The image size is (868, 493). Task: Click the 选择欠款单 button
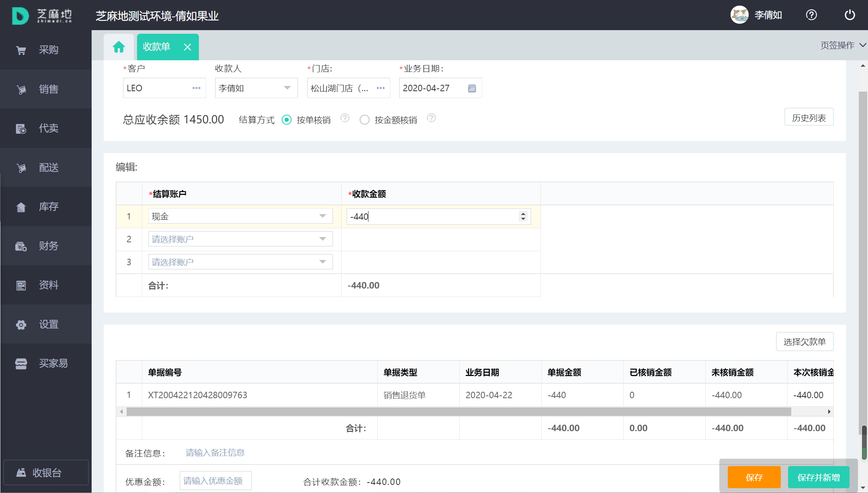[x=804, y=342]
